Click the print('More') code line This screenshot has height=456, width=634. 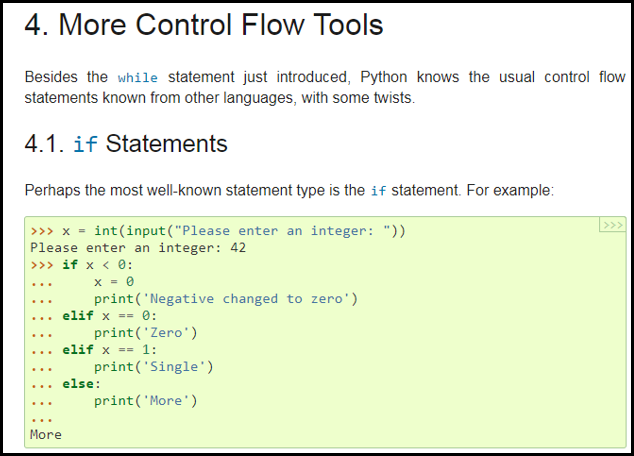(x=146, y=401)
